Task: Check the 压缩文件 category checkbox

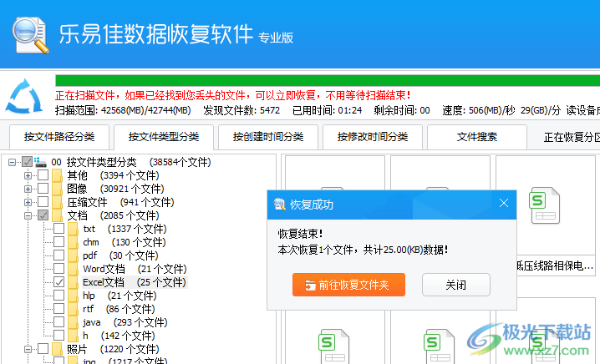Action: tap(43, 202)
